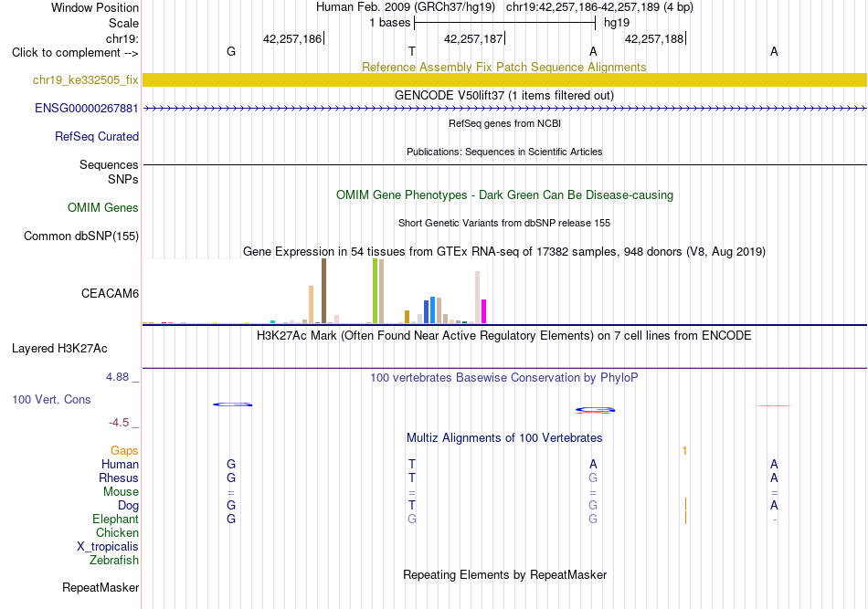Click the yellow fix patch alignment bar

point(504,79)
